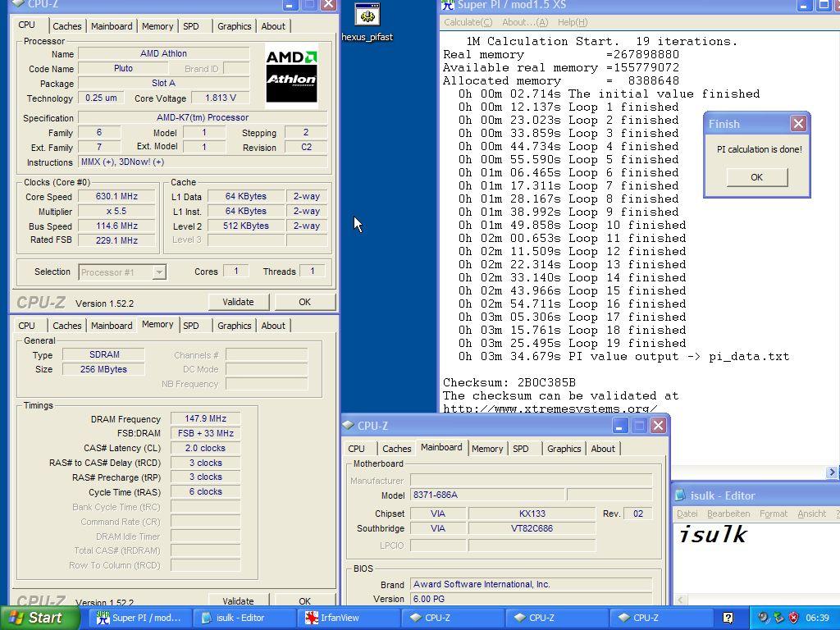This screenshot has width=840, height=630.
Task: Open the Bearbeiten menu in Editor
Action: 728,514
